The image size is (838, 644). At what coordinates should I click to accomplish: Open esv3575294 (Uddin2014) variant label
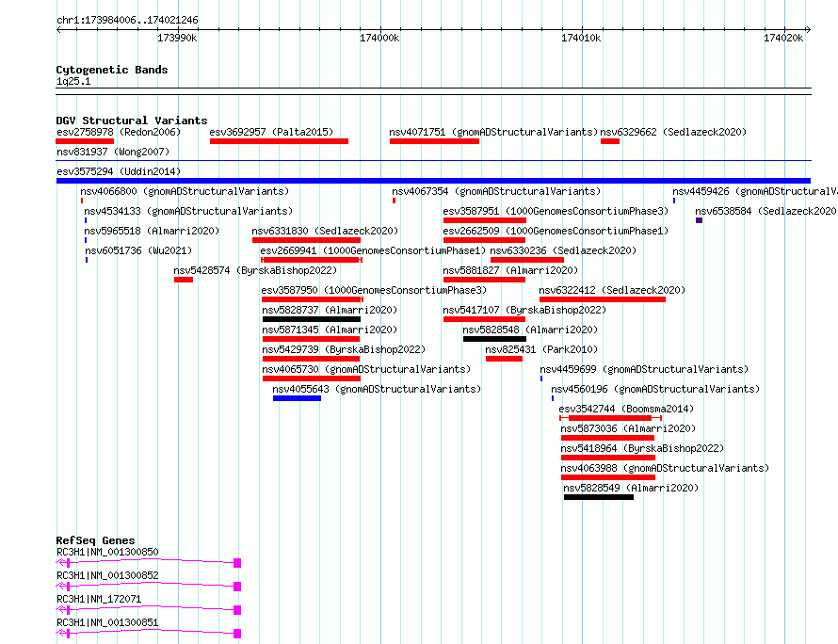(119, 171)
